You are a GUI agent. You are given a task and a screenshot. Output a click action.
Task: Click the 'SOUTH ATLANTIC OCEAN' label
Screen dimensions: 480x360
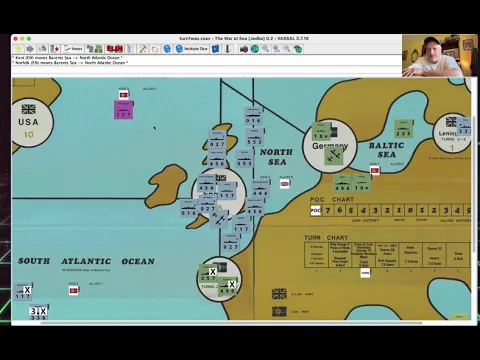click(86, 261)
